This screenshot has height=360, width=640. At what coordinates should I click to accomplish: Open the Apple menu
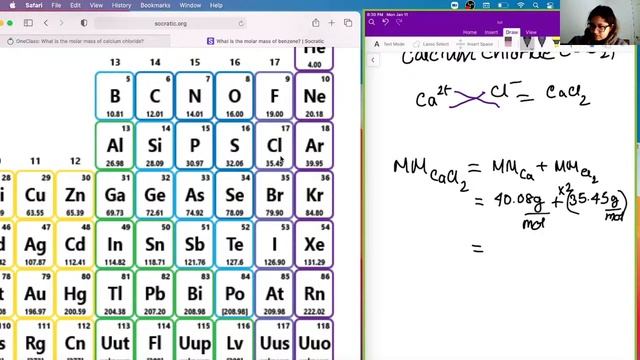[x=12, y=5]
